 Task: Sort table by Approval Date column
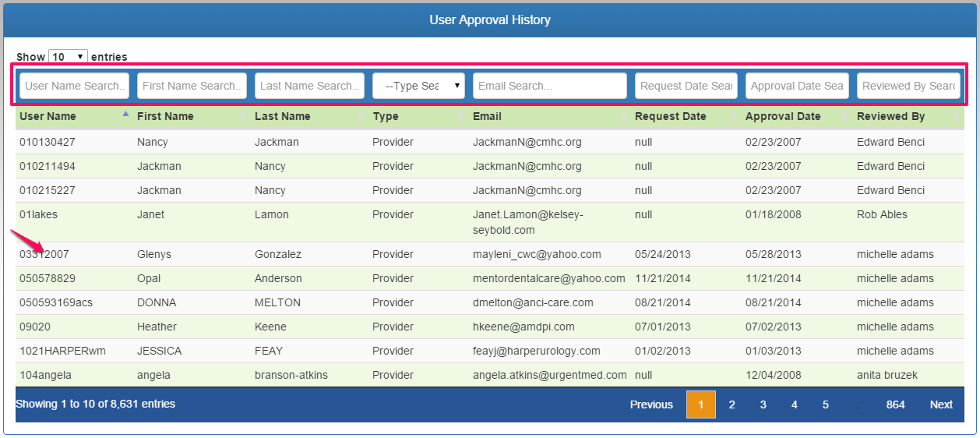pos(783,116)
